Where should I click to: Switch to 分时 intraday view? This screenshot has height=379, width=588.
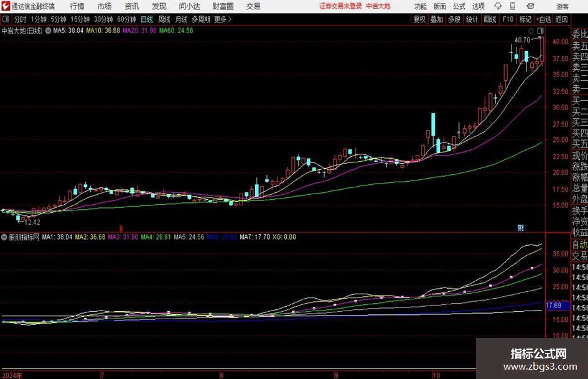point(20,19)
